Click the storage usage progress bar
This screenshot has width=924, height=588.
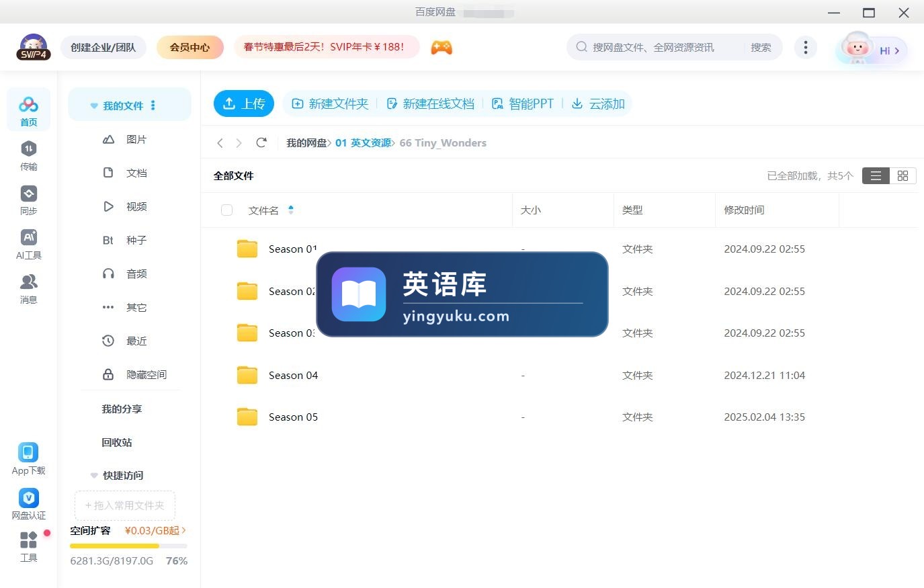coord(128,546)
